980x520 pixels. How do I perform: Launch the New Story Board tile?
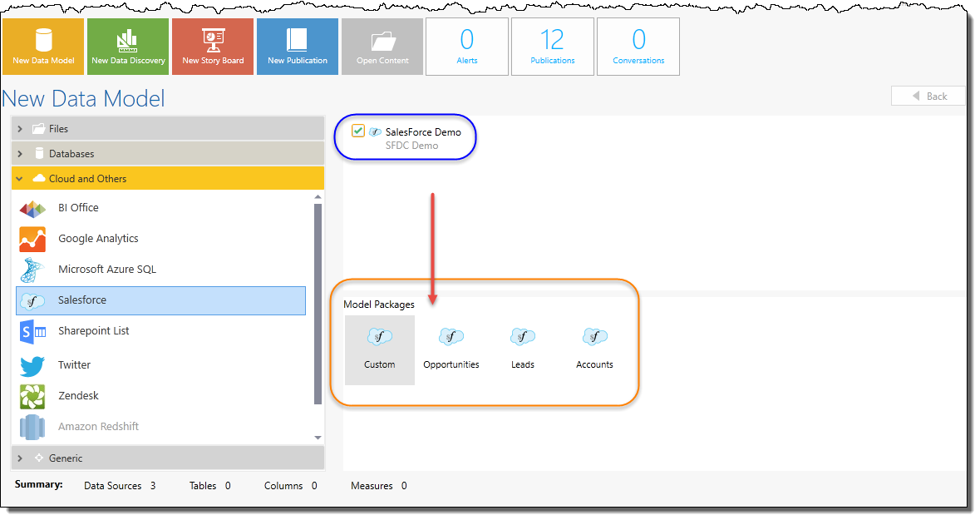[213, 47]
